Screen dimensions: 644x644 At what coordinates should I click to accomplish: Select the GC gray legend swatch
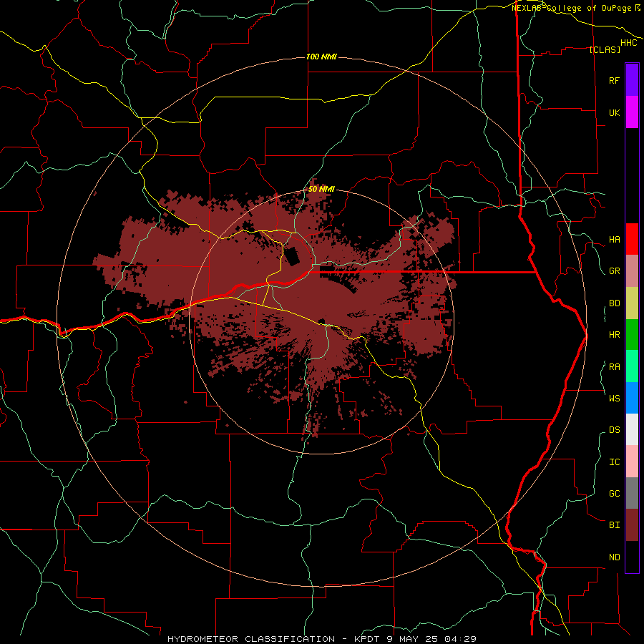point(632,493)
